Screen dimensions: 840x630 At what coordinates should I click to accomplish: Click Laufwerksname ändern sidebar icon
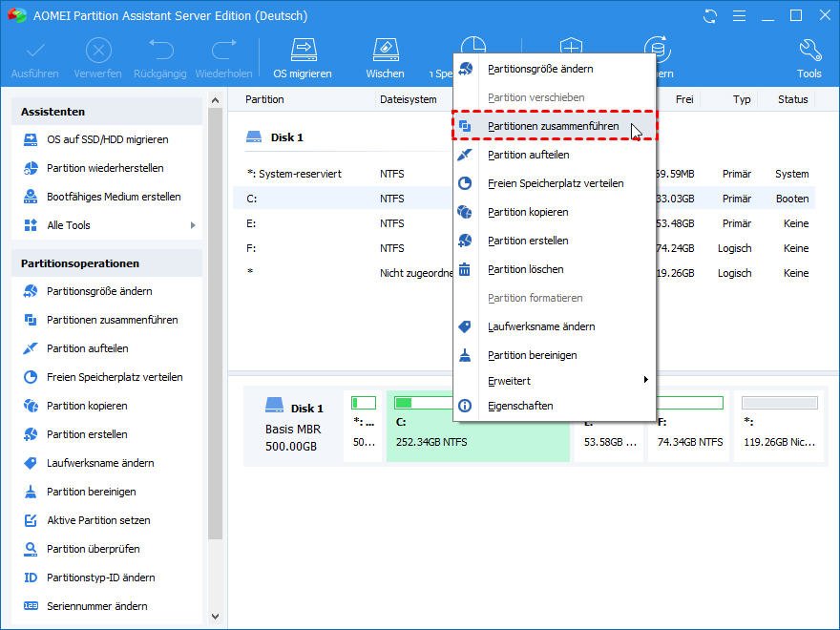31,463
